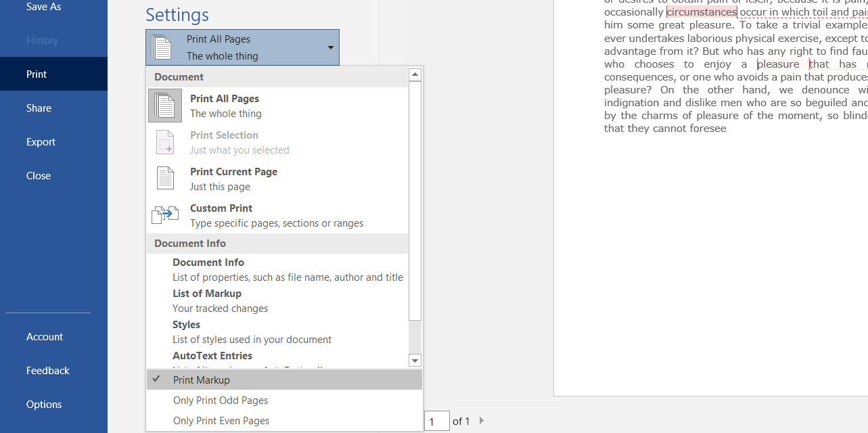
Task: Open the Print All Pages dropdown arrow
Action: click(331, 47)
